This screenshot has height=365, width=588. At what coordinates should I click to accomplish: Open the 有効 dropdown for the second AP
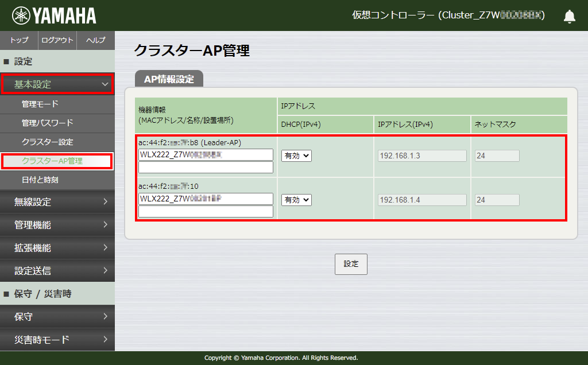coord(296,200)
